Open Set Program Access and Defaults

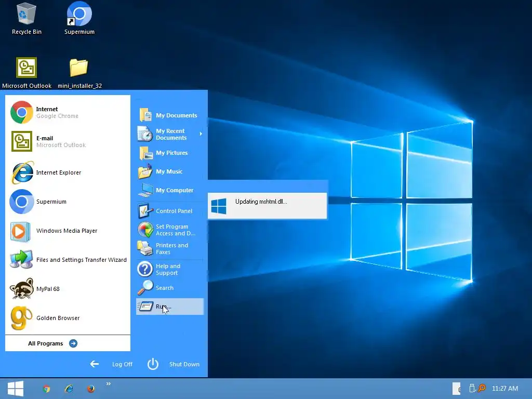tap(170, 230)
